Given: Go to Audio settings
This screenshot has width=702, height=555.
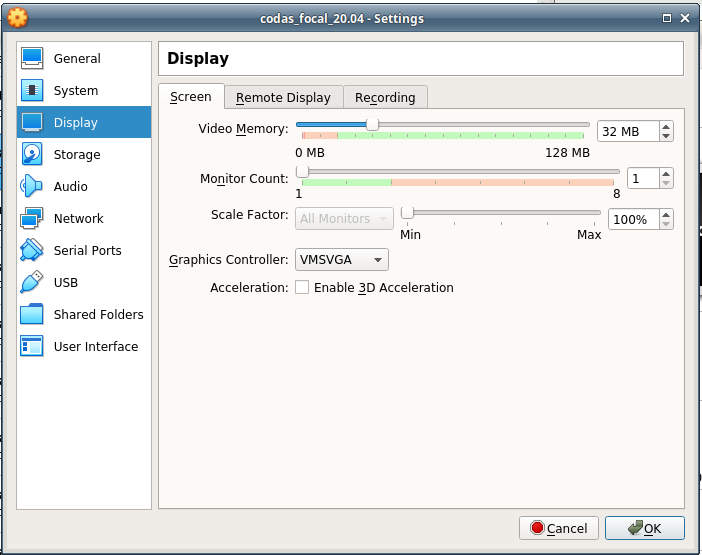Looking at the screenshot, I should point(84,186).
